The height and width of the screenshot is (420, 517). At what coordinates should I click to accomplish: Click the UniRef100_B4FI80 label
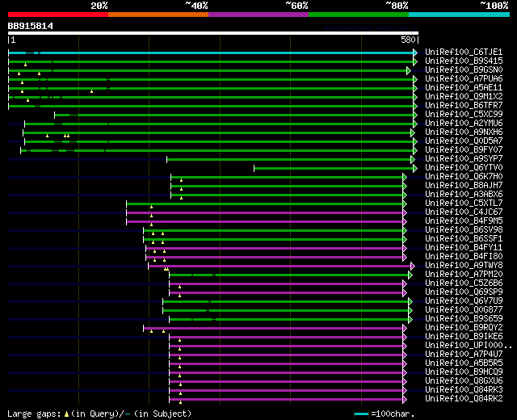[x=464, y=257]
